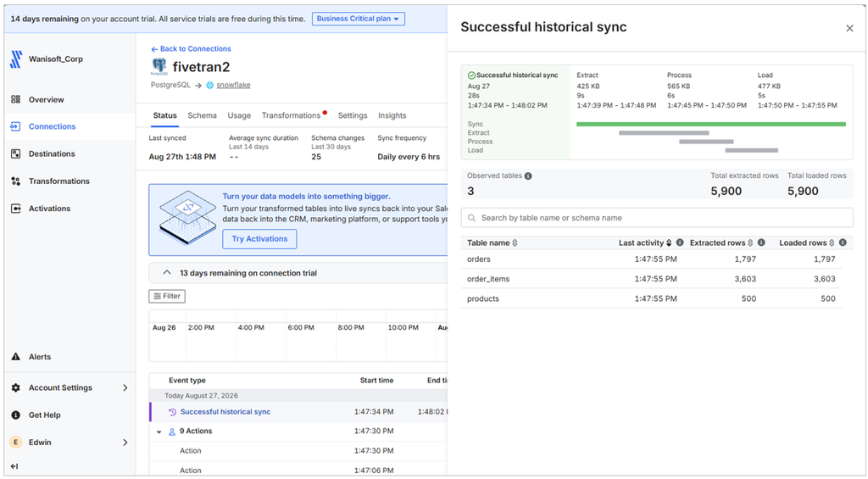Click the Destinations icon in sidebar
The height and width of the screenshot is (479, 868).
[15, 153]
